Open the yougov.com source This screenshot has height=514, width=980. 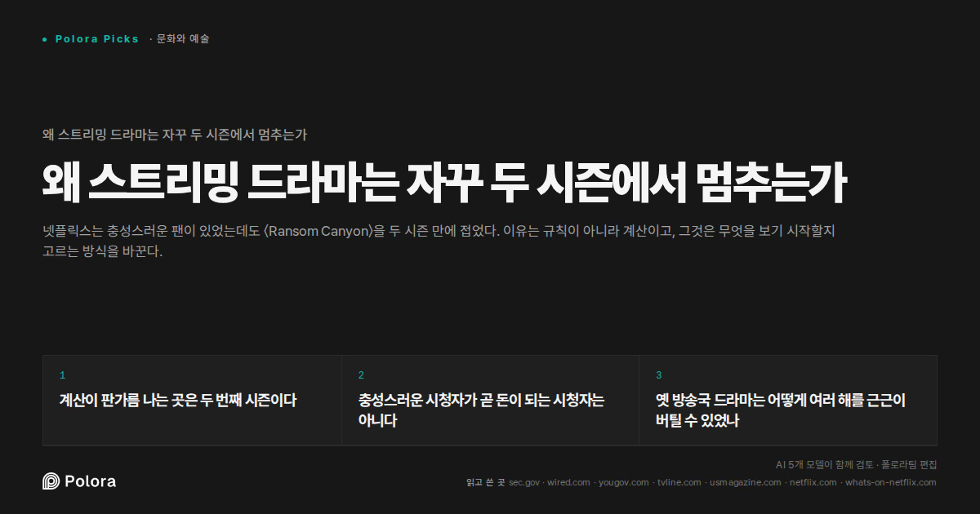coord(624,482)
